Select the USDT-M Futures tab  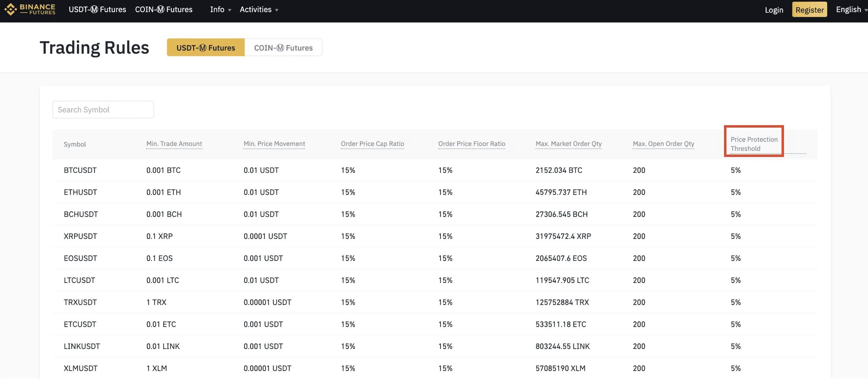[x=206, y=47]
